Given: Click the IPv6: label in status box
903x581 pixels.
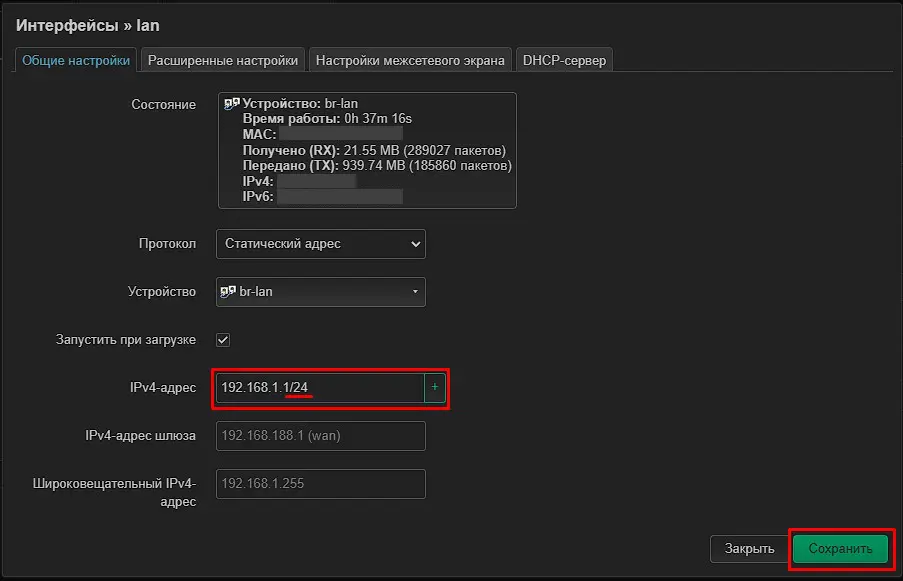Looking at the screenshot, I should tap(257, 196).
